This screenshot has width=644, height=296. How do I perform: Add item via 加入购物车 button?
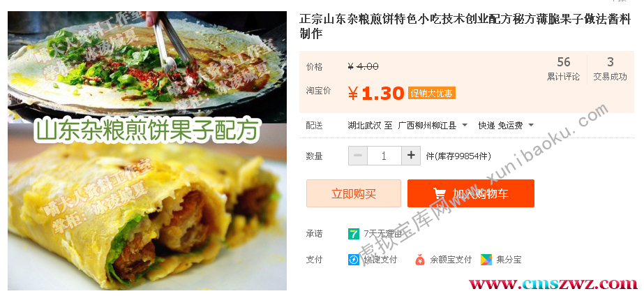click(x=471, y=193)
